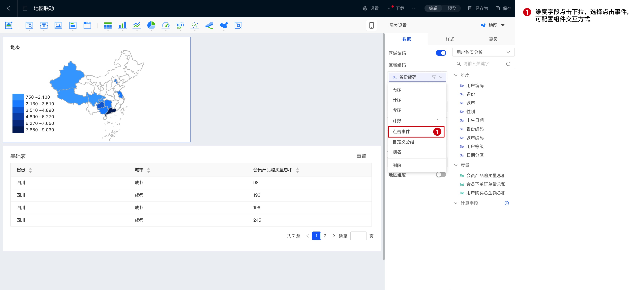Expand the 计数 submenu

click(x=417, y=120)
